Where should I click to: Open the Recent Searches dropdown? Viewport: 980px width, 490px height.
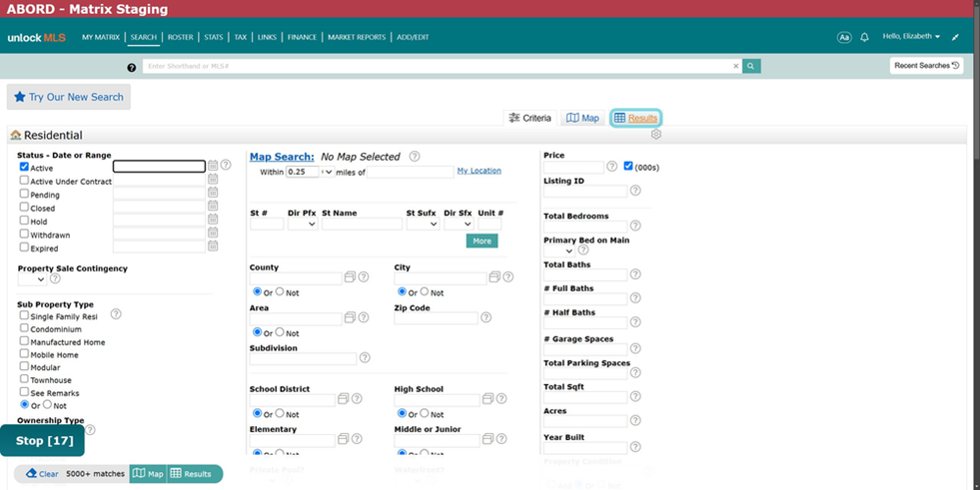point(926,66)
